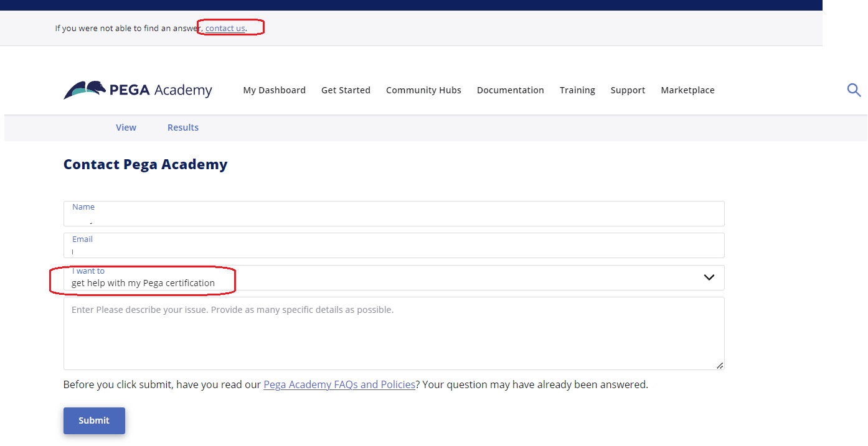Switch to the Results tab

coord(183,128)
